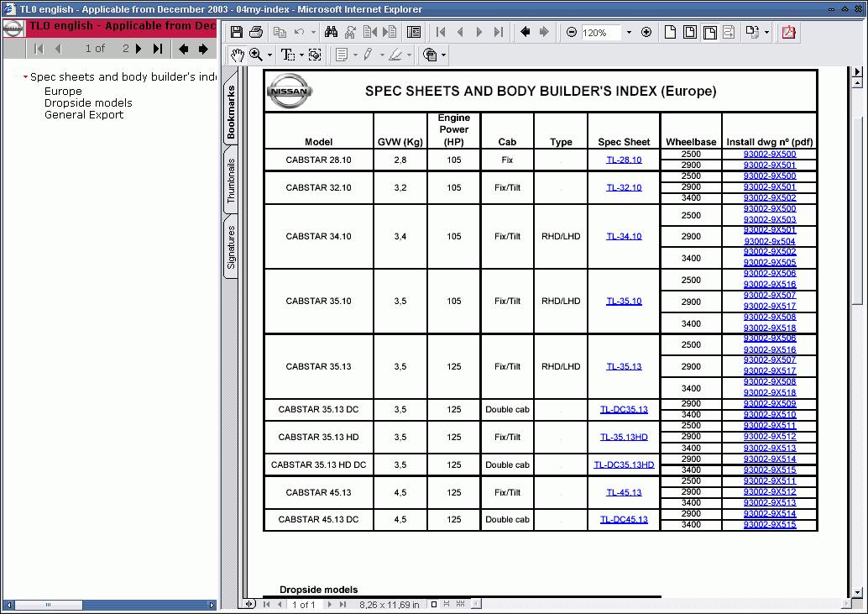
Task: Go to last page in left panel
Action: [x=158, y=49]
